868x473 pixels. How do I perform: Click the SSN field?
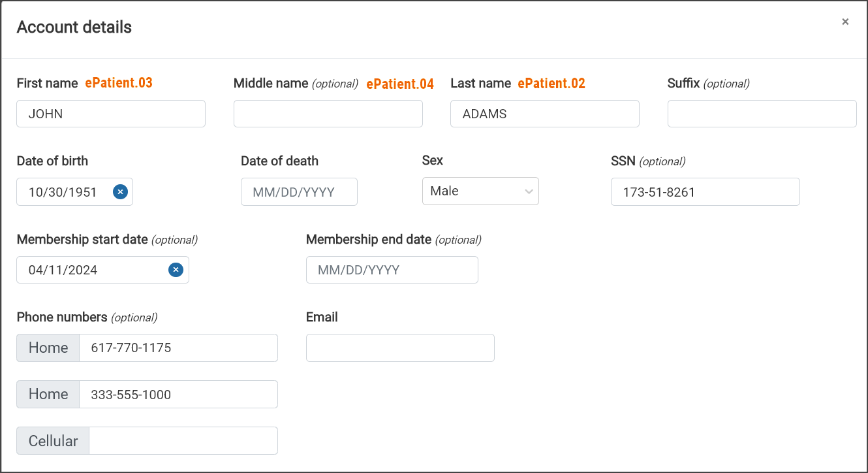[705, 192]
